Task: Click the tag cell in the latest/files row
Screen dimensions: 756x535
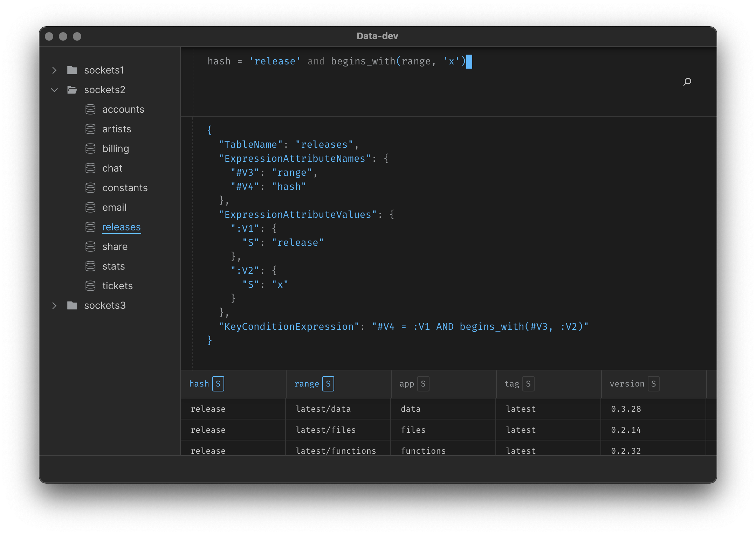Action: 548,430
